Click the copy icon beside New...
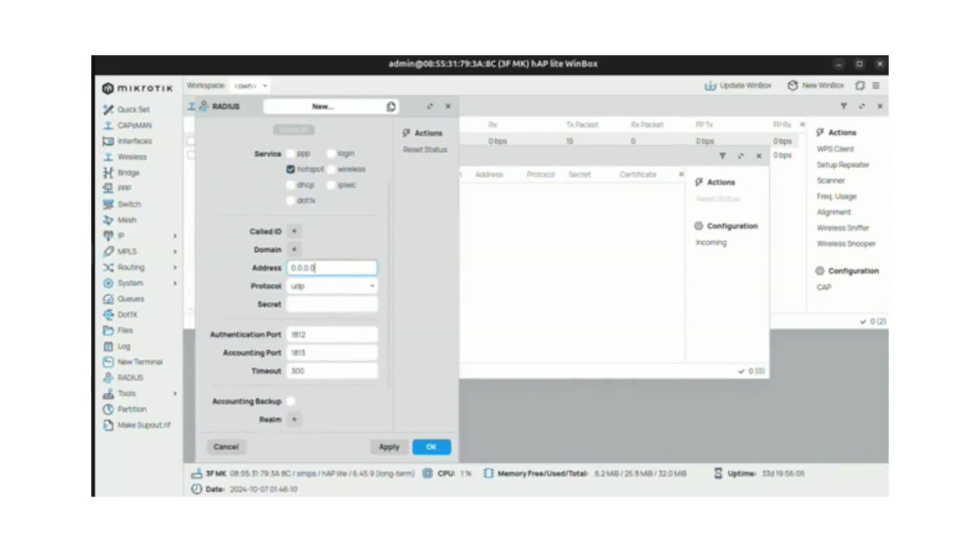Viewport: 980px width, 552px height. 391,106
